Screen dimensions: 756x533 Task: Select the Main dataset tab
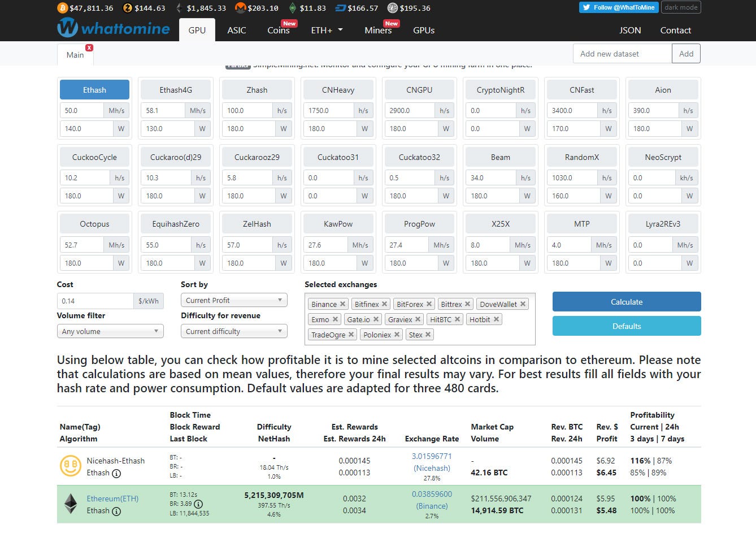pyautogui.click(x=75, y=55)
